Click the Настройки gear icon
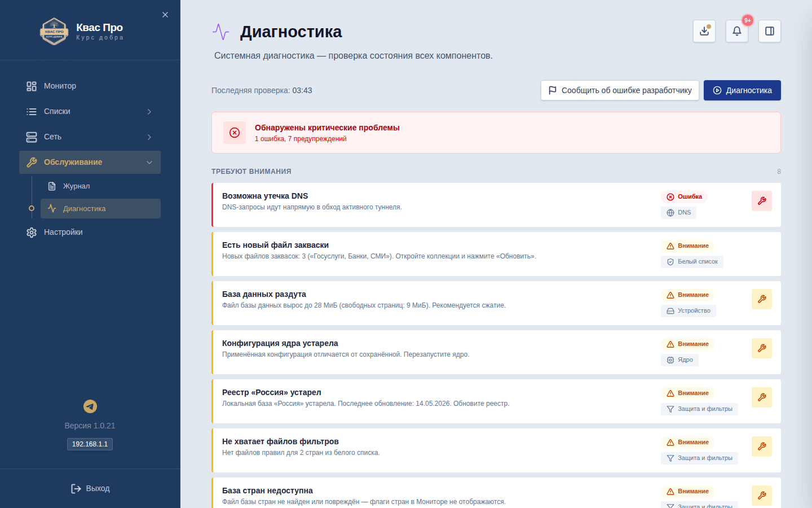 tap(32, 233)
